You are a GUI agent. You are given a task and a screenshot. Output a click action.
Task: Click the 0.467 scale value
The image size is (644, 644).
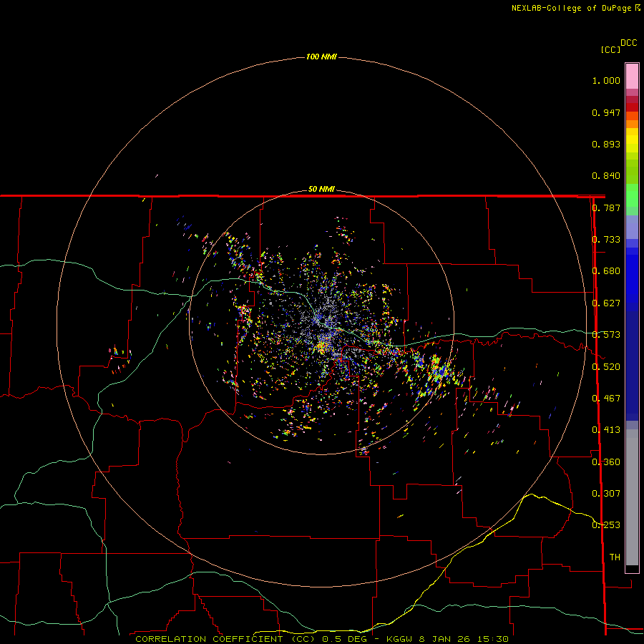(606, 399)
